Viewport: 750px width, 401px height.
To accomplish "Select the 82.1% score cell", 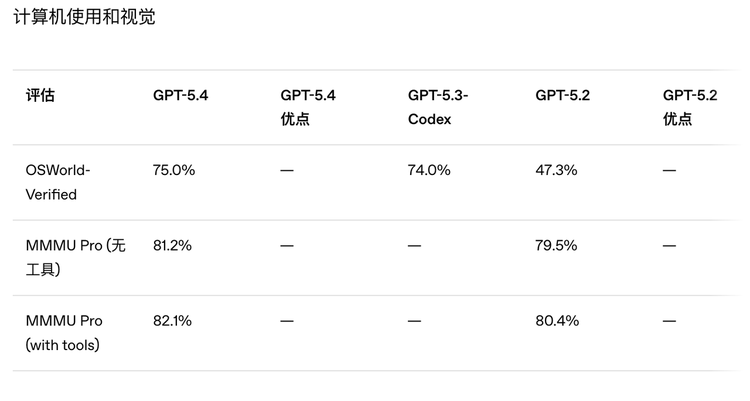I will (x=173, y=321).
